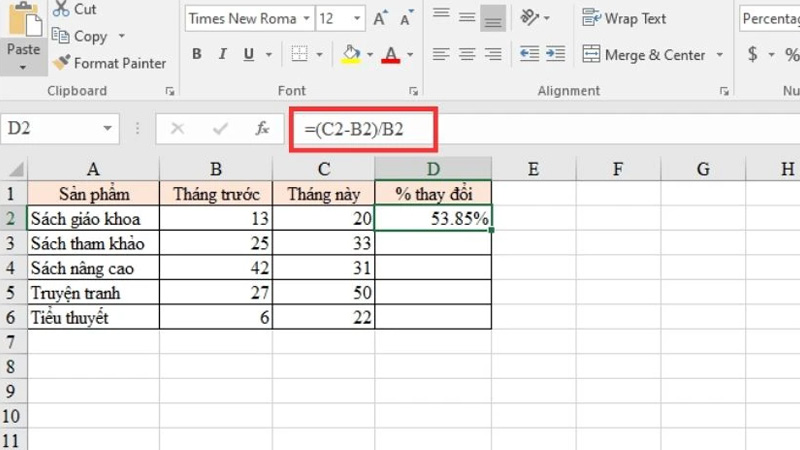Expand the Merge & Center dropdown arrow

(720, 55)
